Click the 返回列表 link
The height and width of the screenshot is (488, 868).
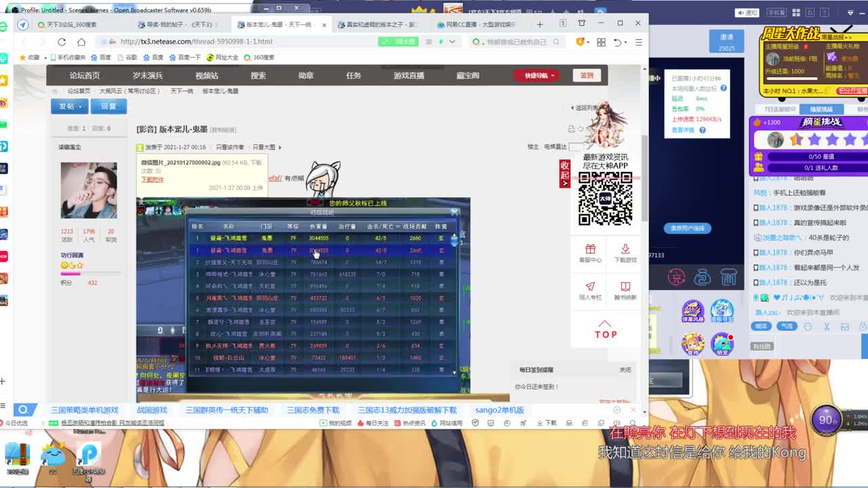click(x=584, y=108)
